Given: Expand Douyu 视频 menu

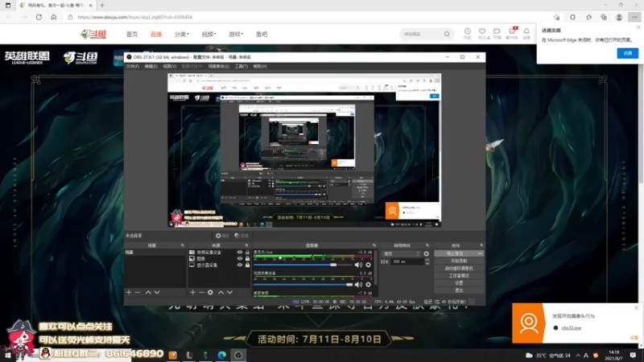Looking at the screenshot, I should pos(208,34).
